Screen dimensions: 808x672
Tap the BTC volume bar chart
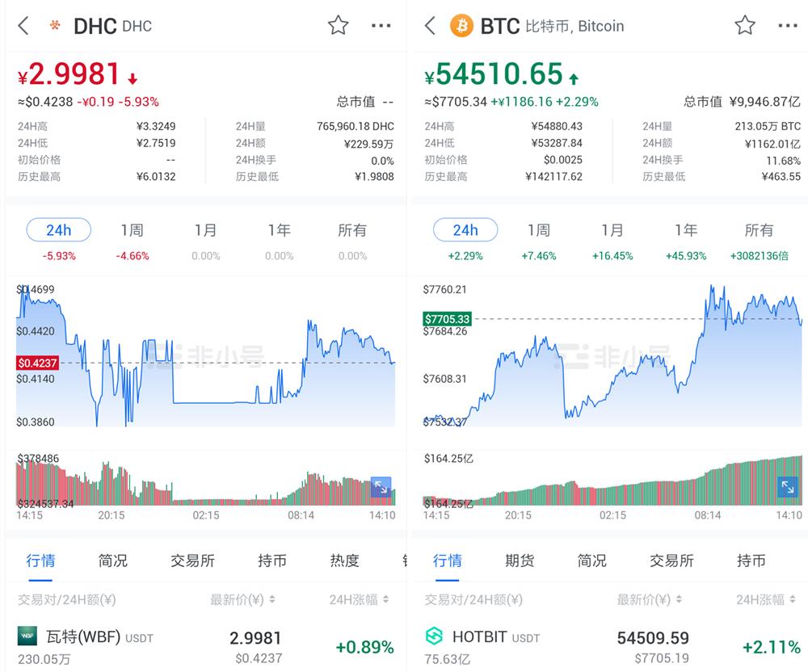pyautogui.click(x=612, y=481)
